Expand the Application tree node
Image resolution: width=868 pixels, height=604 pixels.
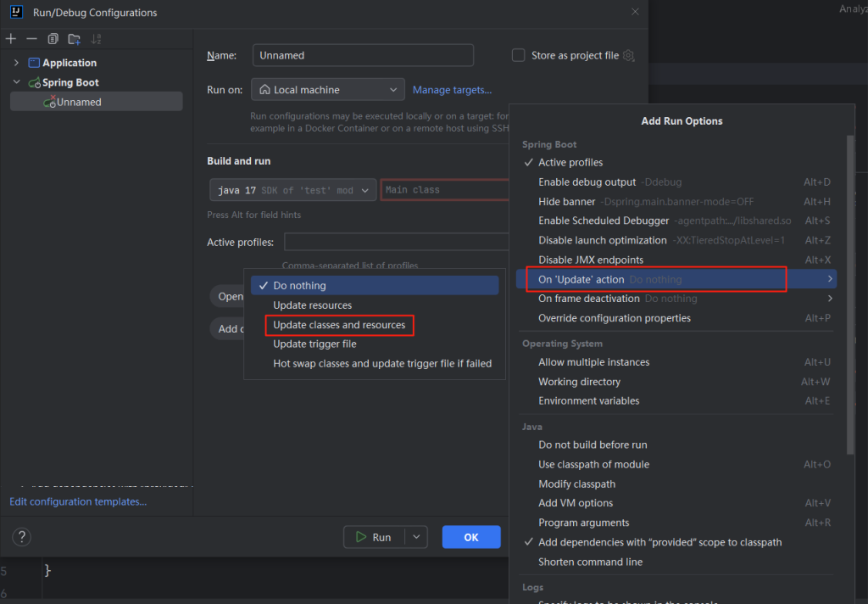[x=16, y=63]
